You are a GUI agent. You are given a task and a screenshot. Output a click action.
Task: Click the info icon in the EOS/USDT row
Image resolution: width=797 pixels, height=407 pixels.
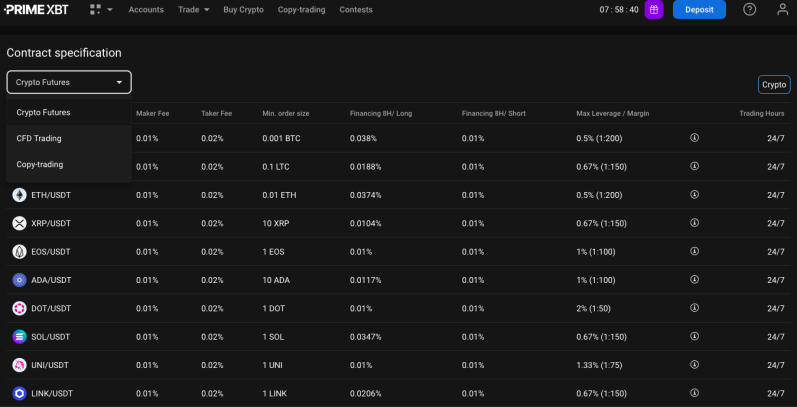coord(694,252)
